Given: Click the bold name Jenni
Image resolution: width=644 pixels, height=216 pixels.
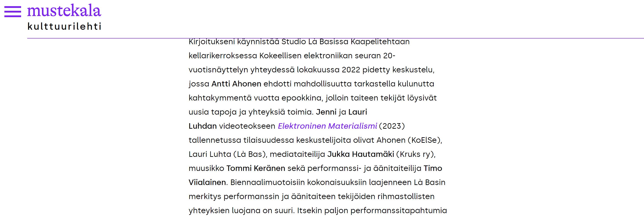Looking at the screenshot, I should 326,112.
